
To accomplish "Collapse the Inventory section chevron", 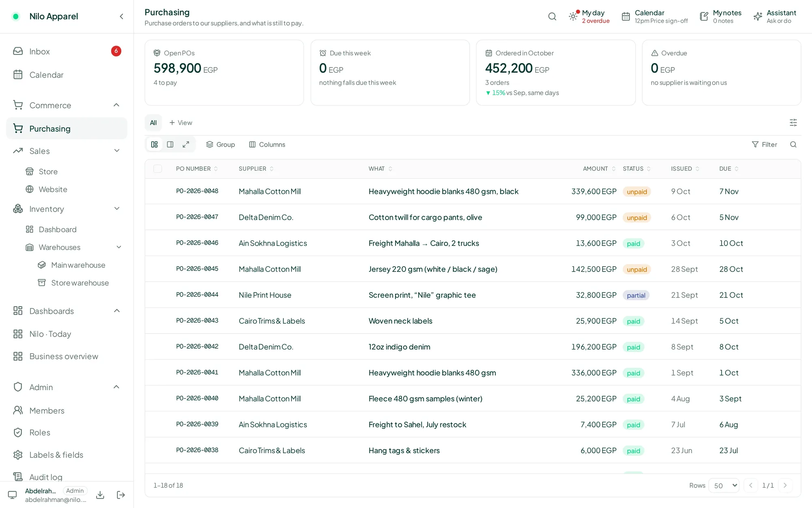I will tap(117, 209).
